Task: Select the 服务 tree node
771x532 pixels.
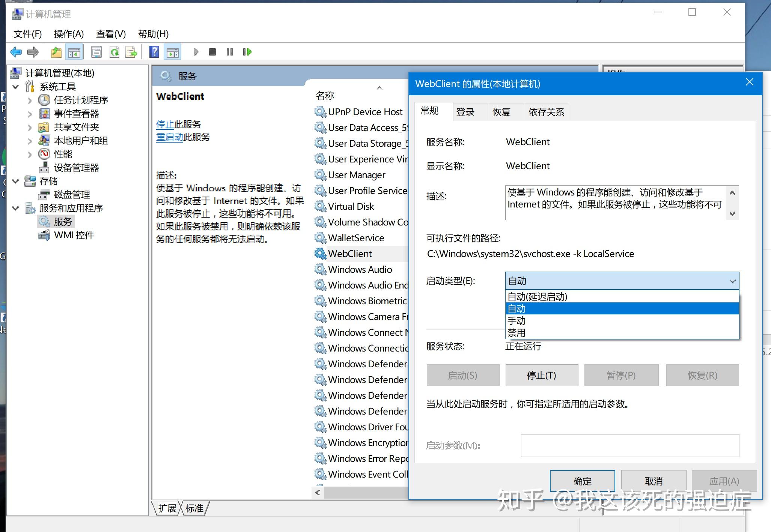Action: pyautogui.click(x=62, y=221)
